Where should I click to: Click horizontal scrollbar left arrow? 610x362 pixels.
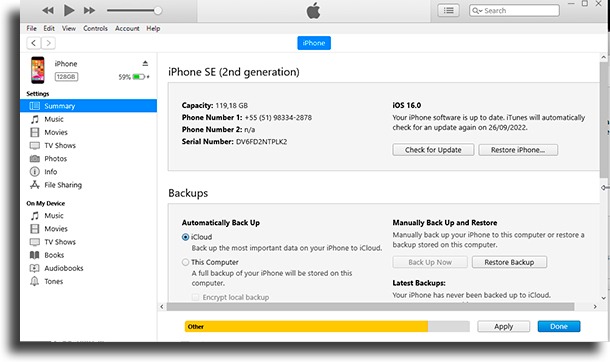pos(162,307)
